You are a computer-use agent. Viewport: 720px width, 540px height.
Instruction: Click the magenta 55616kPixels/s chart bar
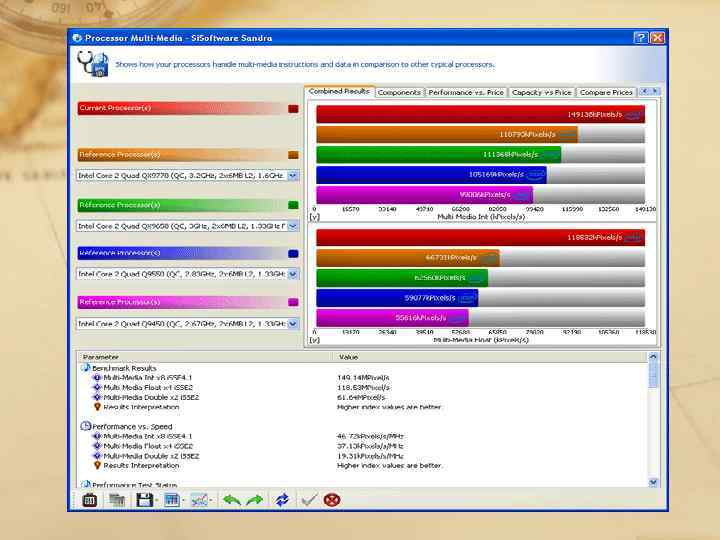[393, 318]
